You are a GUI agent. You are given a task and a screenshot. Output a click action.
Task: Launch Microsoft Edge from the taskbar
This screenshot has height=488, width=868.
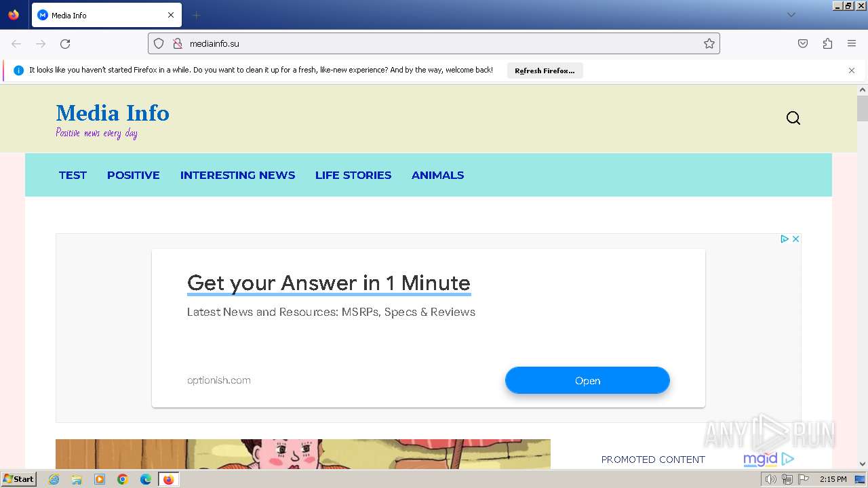(146, 479)
